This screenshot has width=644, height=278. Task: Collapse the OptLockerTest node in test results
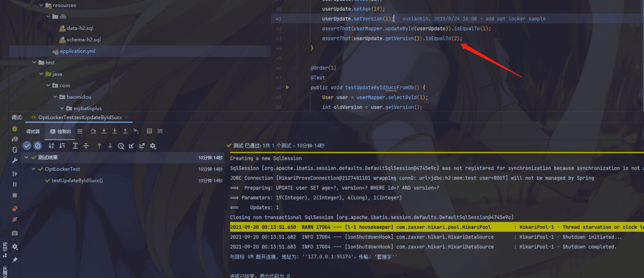34,169
